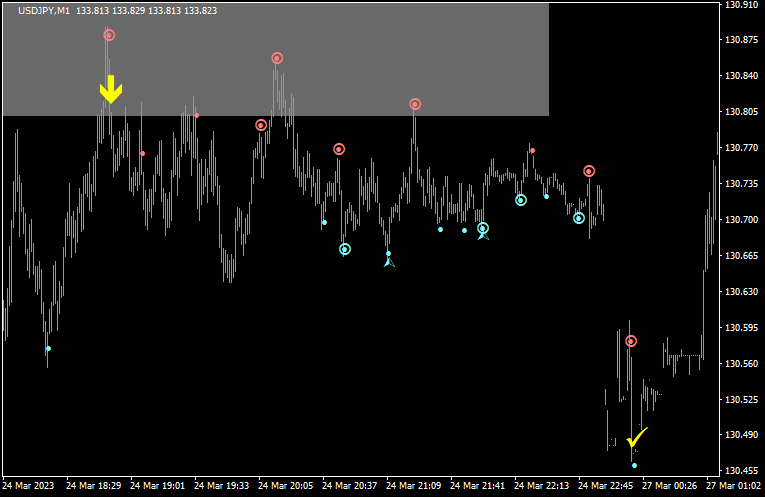Click the cyan arrowhead without a circle above it
Screen dimensions: 765x497
click(389, 262)
